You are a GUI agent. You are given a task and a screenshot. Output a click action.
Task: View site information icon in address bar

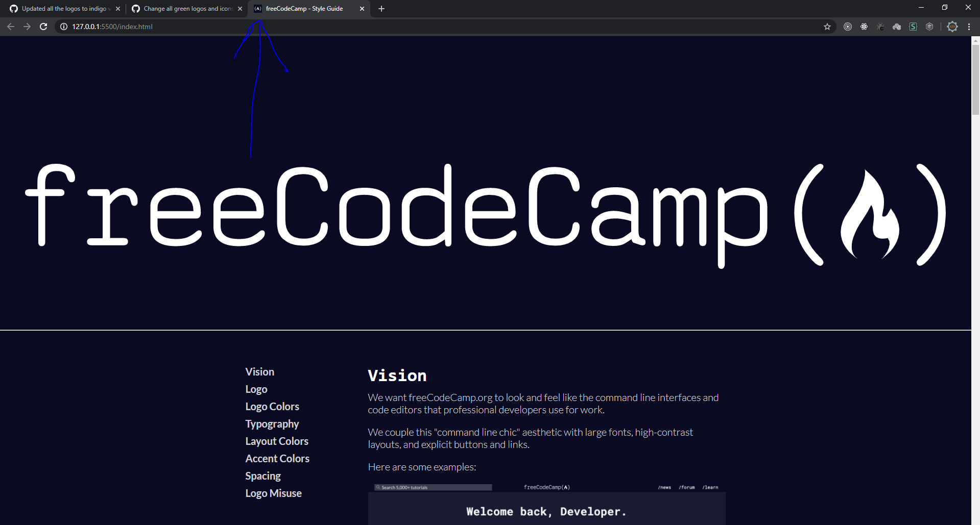[x=64, y=27]
